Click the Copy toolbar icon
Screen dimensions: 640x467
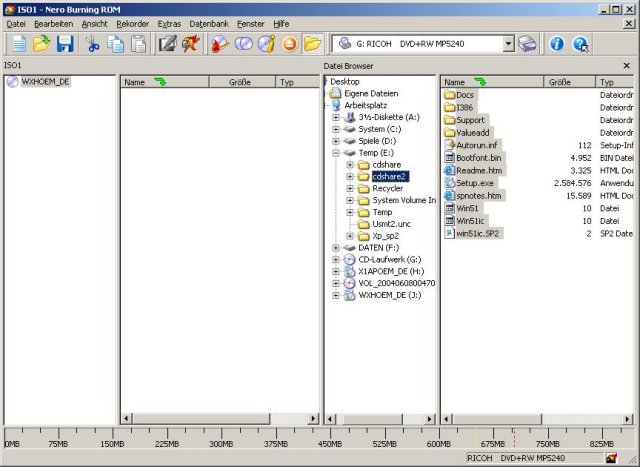point(116,44)
